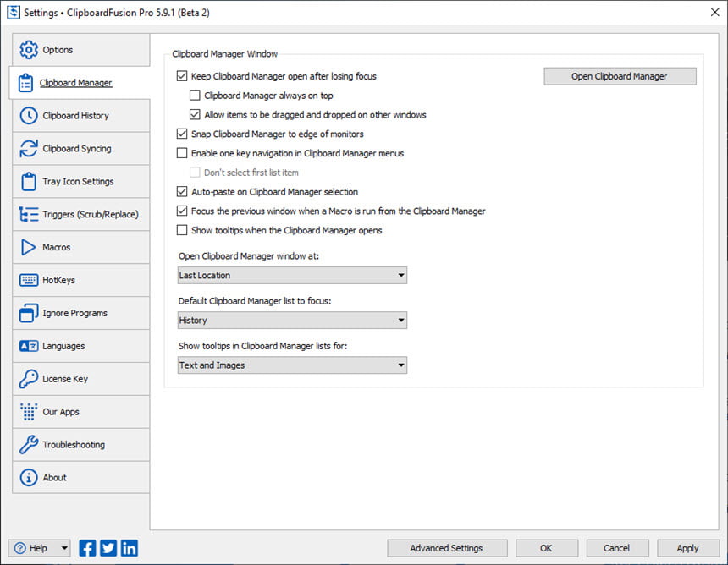Uncheck Snap Clipboard Manager to edge of monitors
Screen dimensions: 728x565
(182, 134)
